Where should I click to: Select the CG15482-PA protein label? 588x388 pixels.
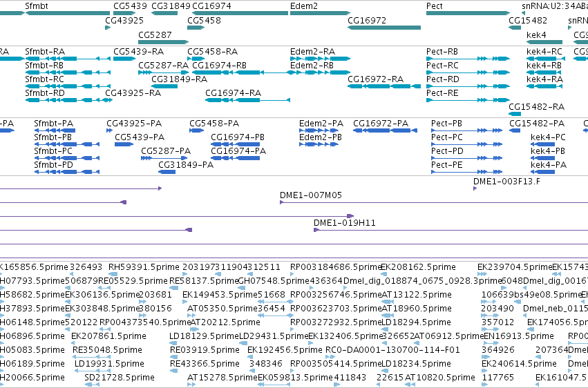537,123
